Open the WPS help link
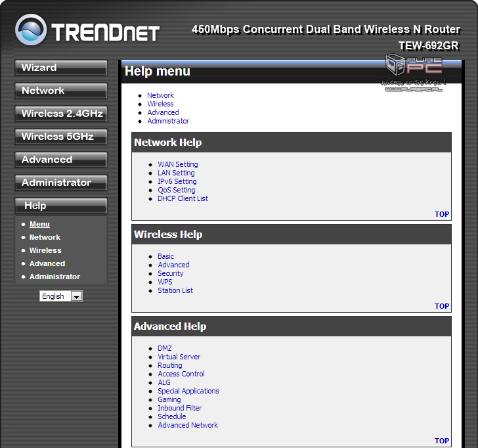 tap(165, 282)
